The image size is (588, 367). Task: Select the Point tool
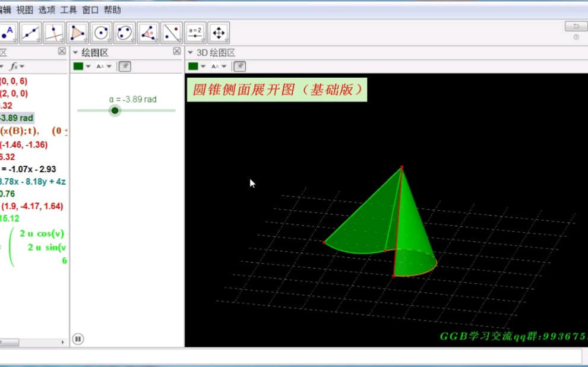pos(9,32)
